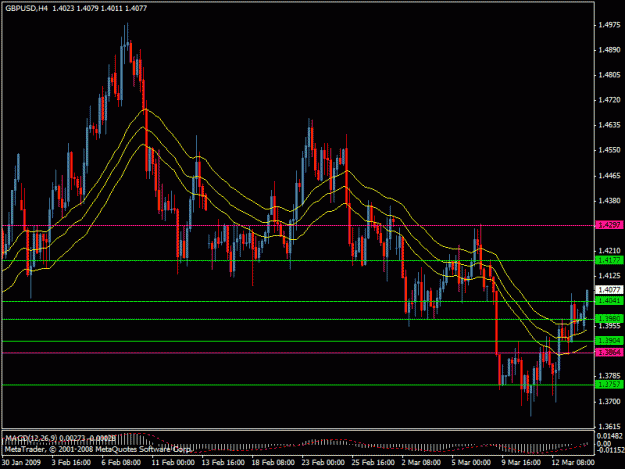This screenshot has width=625, height=469.
Task: Click the 1.4550 price scale value
Action: 609,150
